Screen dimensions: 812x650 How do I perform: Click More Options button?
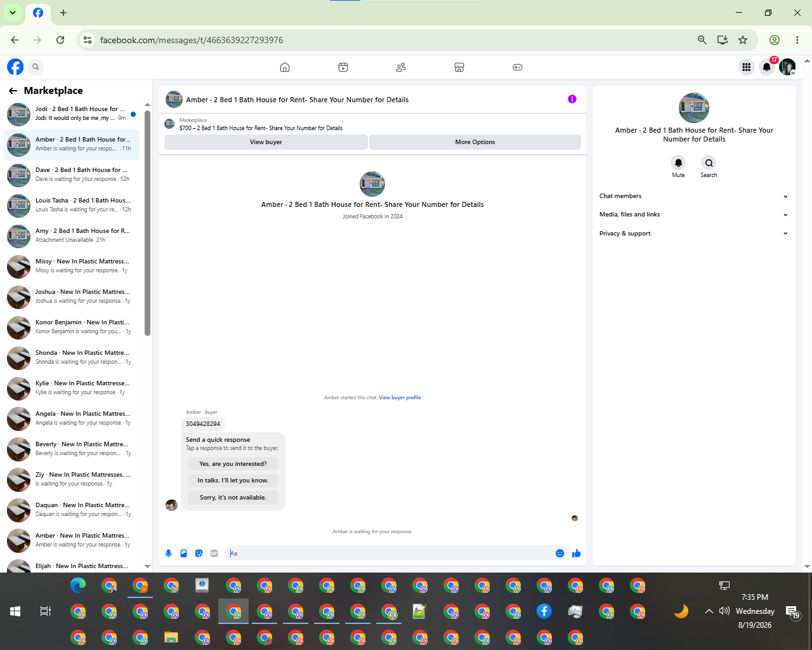pos(475,142)
